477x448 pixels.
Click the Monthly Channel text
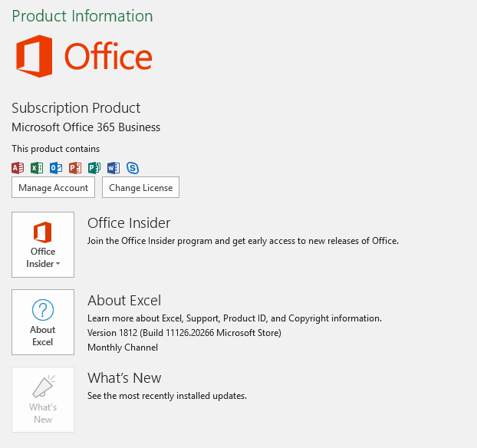[x=123, y=348]
